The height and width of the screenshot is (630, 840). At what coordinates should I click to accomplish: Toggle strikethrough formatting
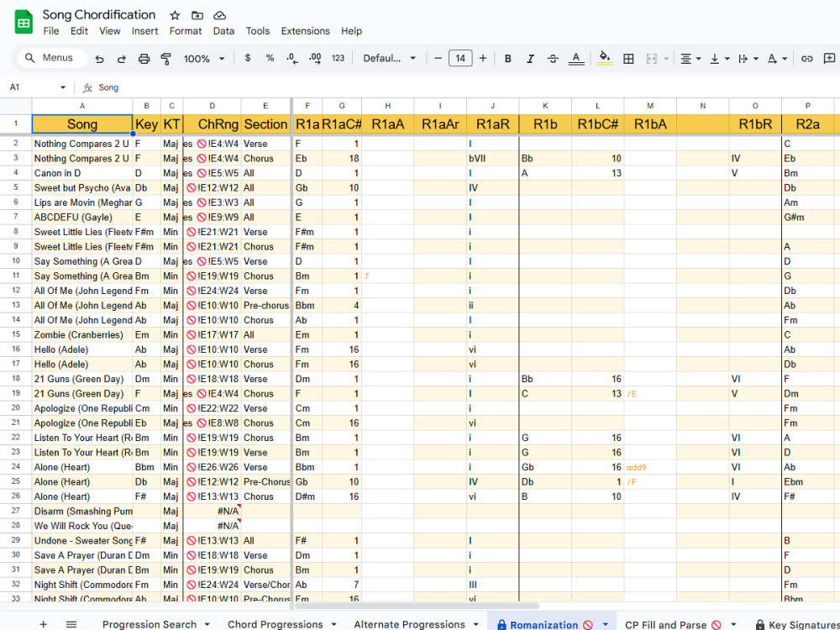pyautogui.click(x=553, y=59)
